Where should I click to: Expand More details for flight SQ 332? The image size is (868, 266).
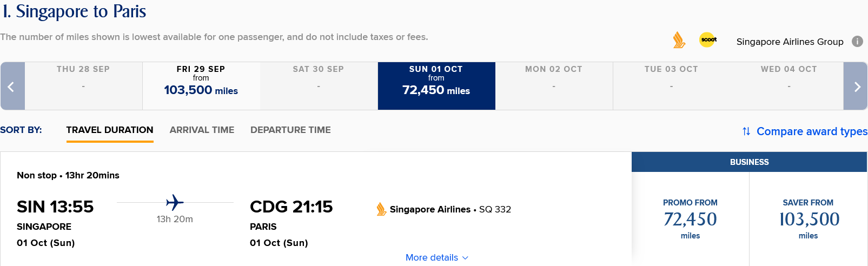(x=437, y=257)
